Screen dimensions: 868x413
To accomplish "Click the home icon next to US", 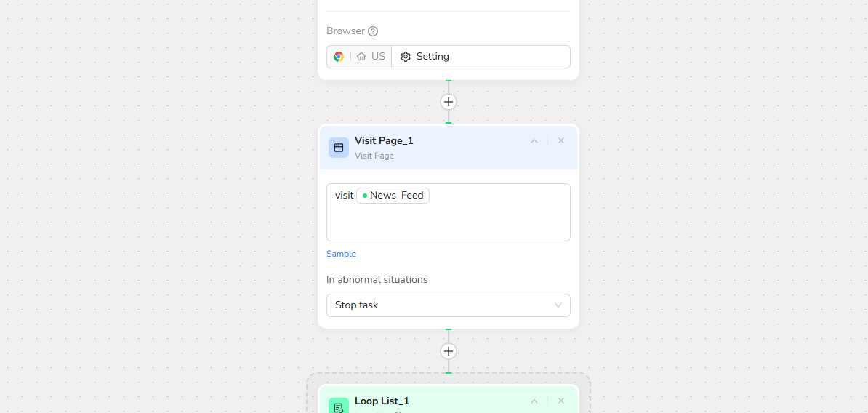I will pyautogui.click(x=361, y=57).
